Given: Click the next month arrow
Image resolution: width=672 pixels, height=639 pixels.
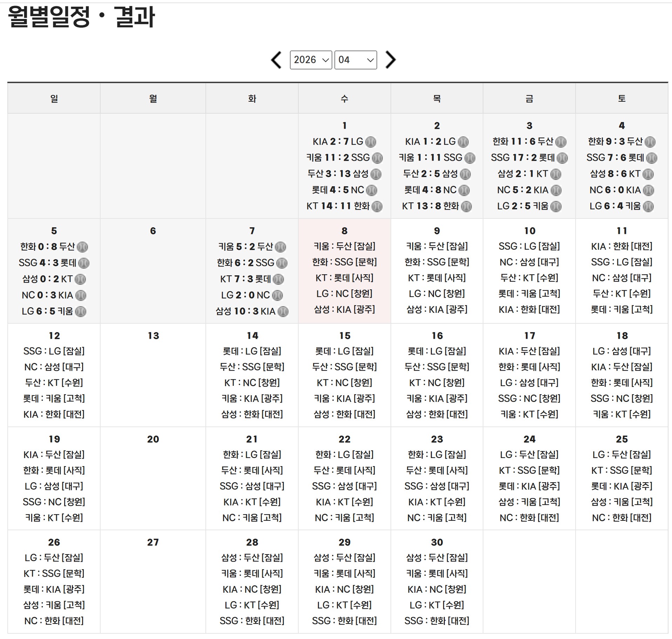Looking at the screenshot, I should (391, 60).
